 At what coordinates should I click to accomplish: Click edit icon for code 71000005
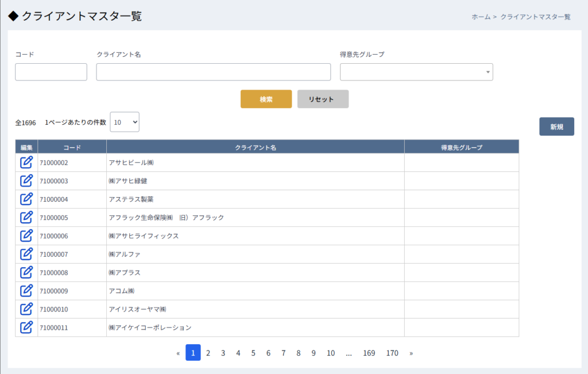(26, 217)
